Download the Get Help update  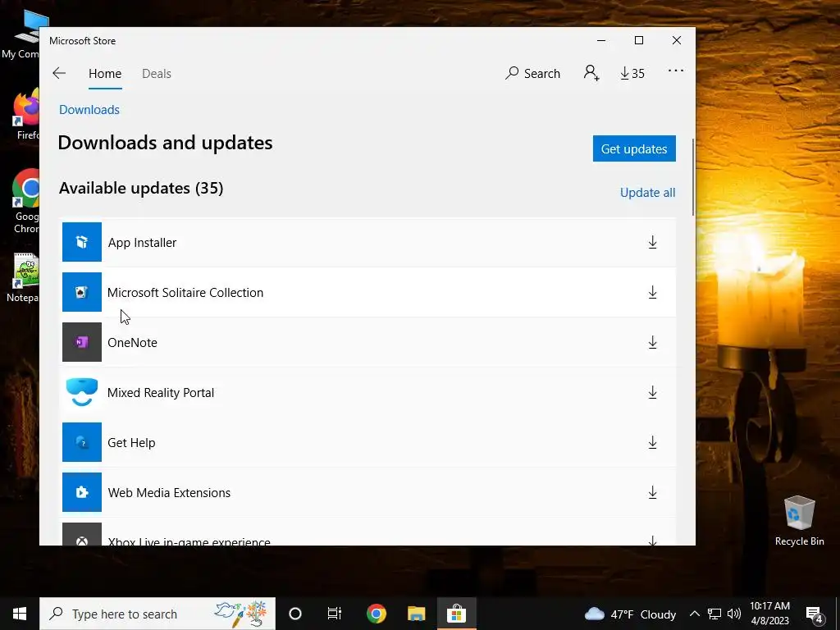[652, 442]
